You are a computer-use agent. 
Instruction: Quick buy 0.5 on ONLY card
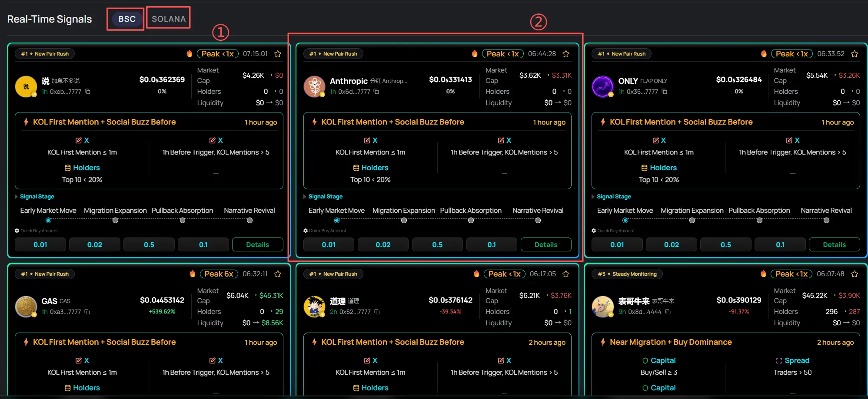pos(725,244)
